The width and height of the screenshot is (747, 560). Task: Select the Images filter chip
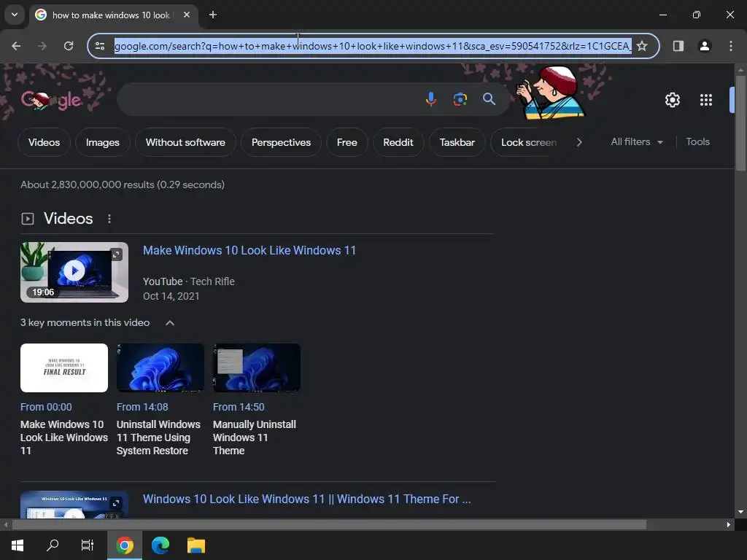pos(102,142)
